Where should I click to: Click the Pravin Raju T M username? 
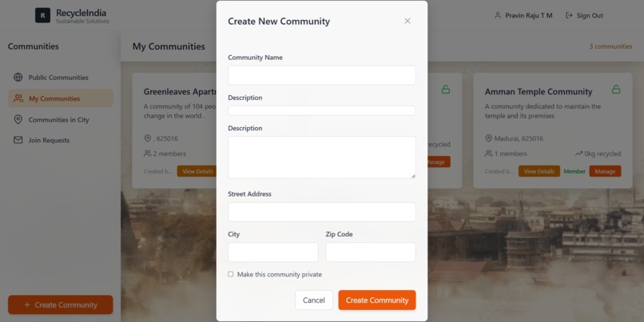coord(529,16)
